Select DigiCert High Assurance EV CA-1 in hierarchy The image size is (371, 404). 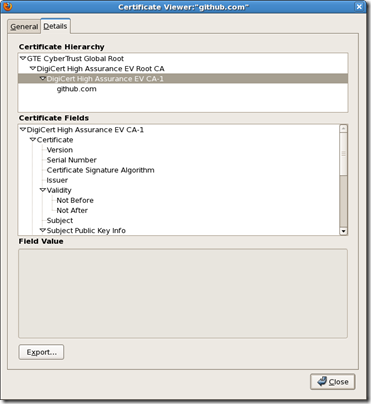105,79
